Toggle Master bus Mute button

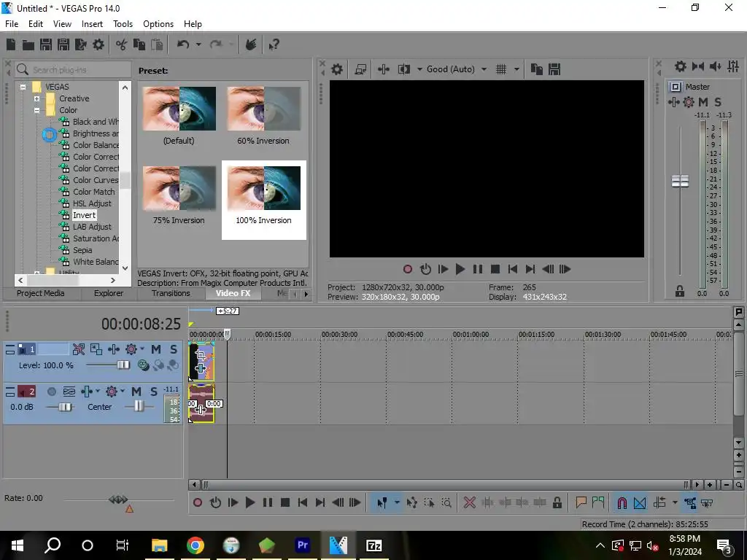pyautogui.click(x=703, y=102)
